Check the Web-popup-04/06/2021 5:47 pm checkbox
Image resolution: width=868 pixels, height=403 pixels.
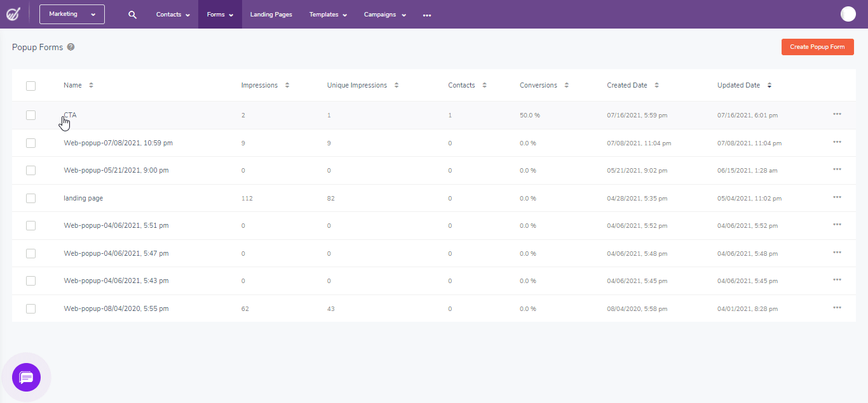click(31, 254)
